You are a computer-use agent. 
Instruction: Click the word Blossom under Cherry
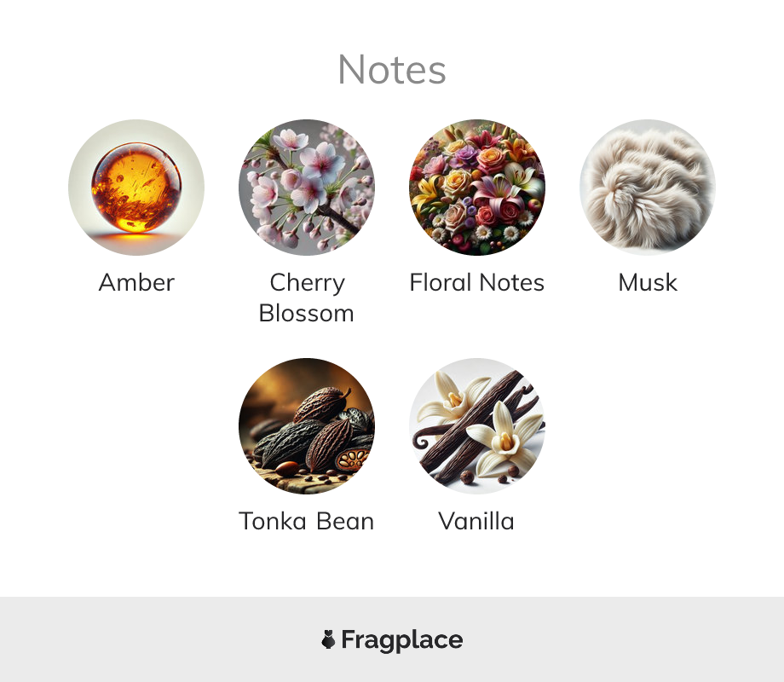pos(307,314)
